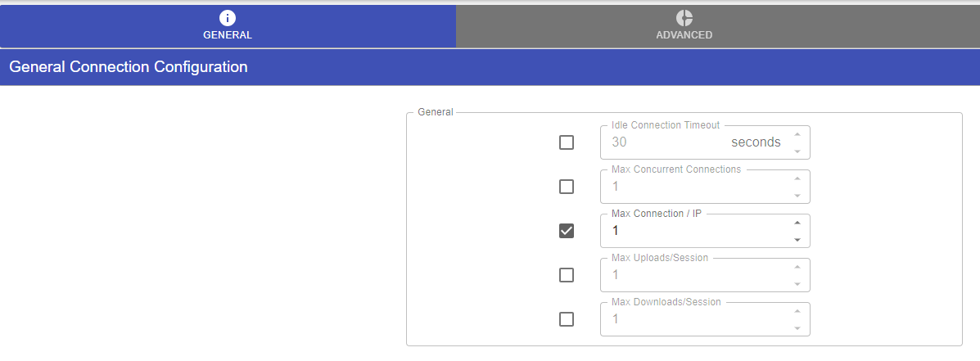980x361 pixels.
Task: Tick the Max Uploads/Session checkbox
Action: pyautogui.click(x=567, y=275)
